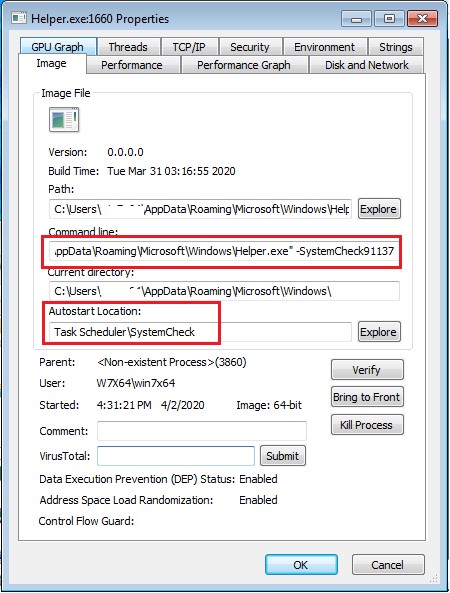This screenshot has width=450, height=593.
Task: Click the DEP Status 'Enabled' value
Action: pyautogui.click(x=258, y=479)
